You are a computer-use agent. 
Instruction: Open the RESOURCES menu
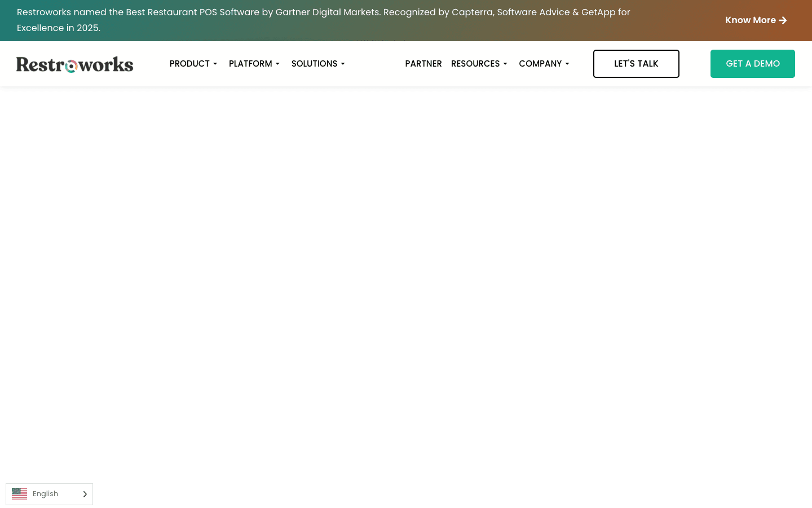475,64
